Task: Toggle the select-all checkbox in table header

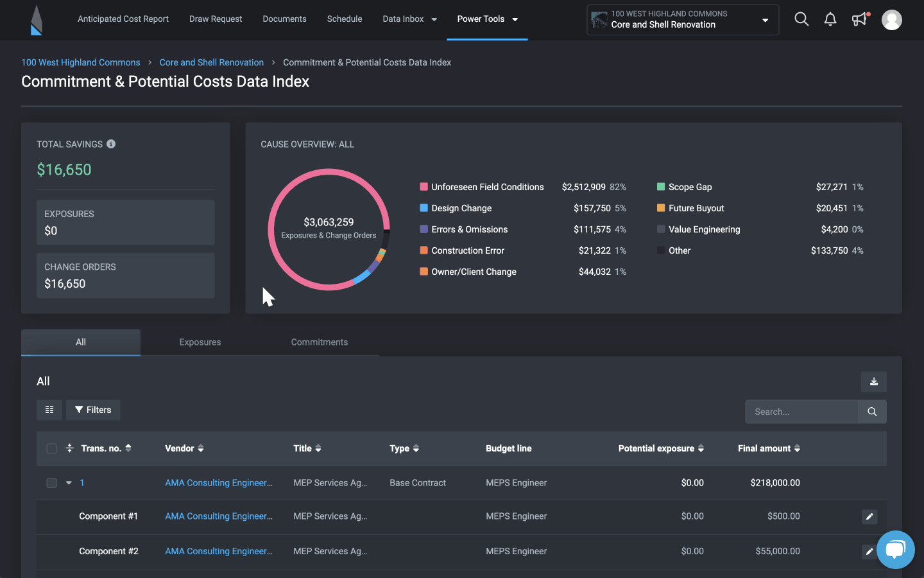Action: click(51, 448)
